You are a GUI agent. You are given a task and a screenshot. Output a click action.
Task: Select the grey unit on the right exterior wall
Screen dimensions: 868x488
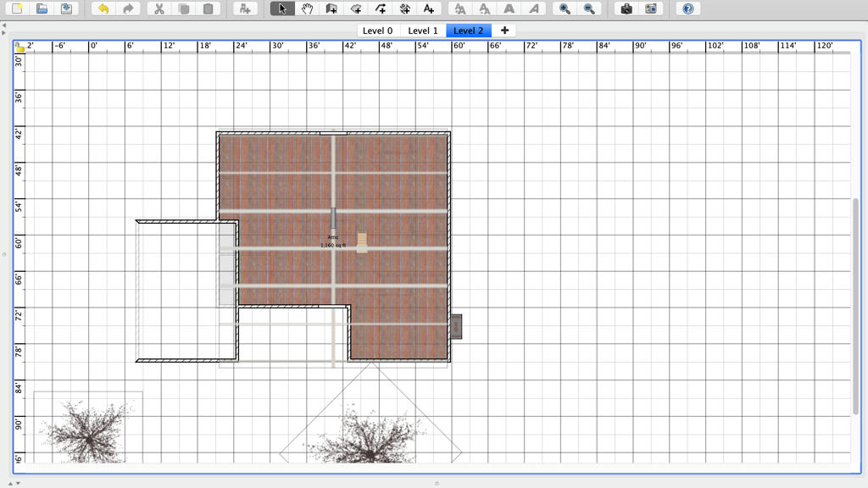[x=456, y=326]
